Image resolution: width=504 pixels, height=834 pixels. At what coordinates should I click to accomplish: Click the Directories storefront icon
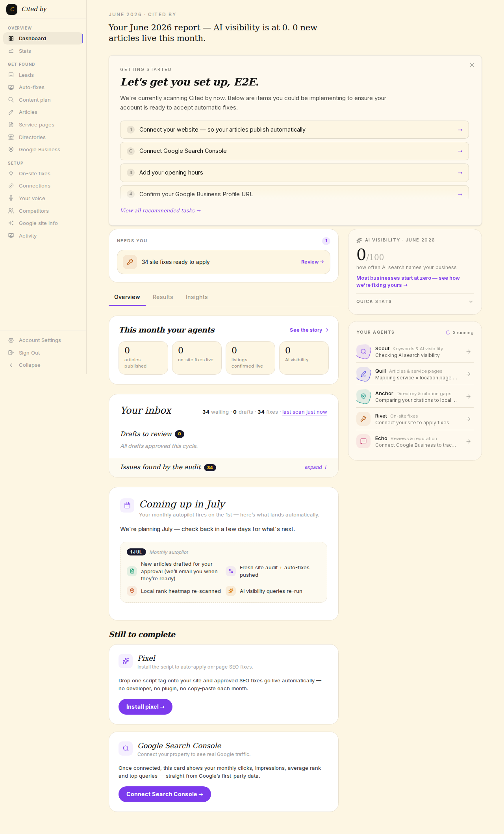(x=11, y=137)
